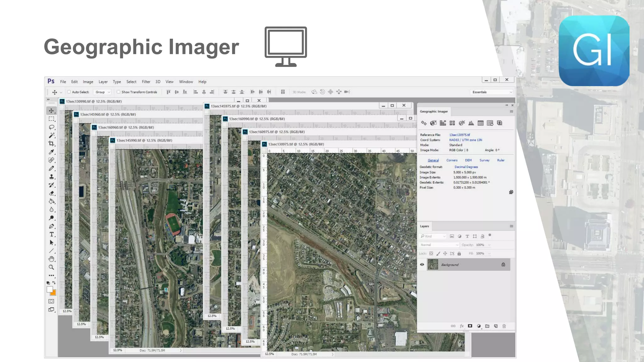
Task: Open the Opacity 100% dropdown
Action: point(489,245)
